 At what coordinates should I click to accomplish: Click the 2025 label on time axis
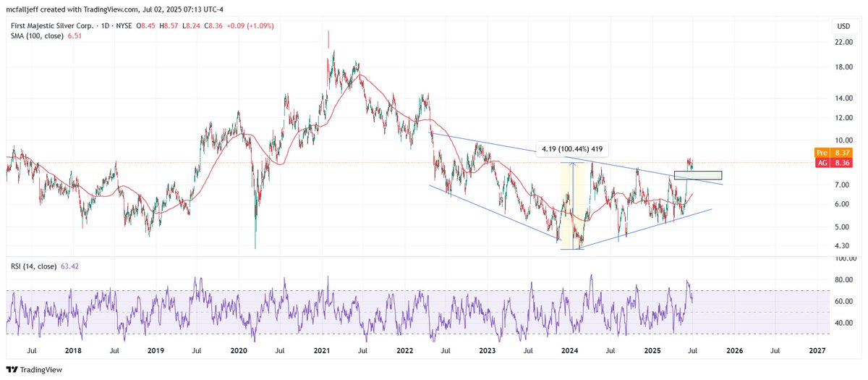[652, 350]
